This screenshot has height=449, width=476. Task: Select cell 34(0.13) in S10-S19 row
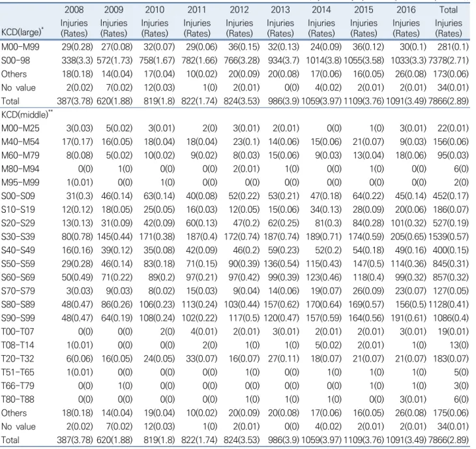coord(326,209)
